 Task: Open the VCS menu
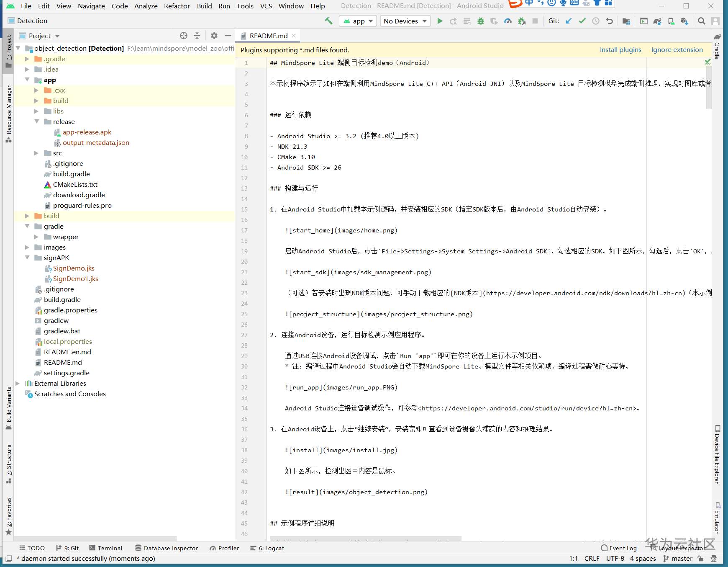click(x=266, y=6)
